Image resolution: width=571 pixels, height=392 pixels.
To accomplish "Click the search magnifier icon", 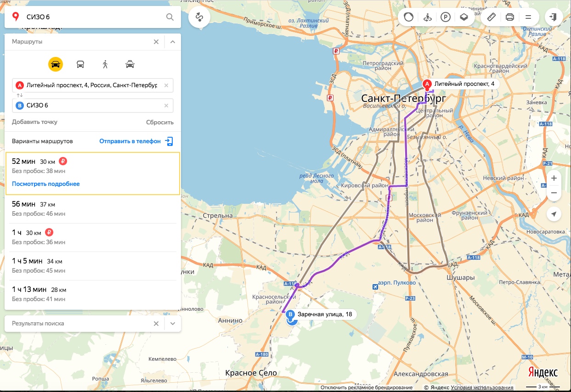I will point(170,17).
